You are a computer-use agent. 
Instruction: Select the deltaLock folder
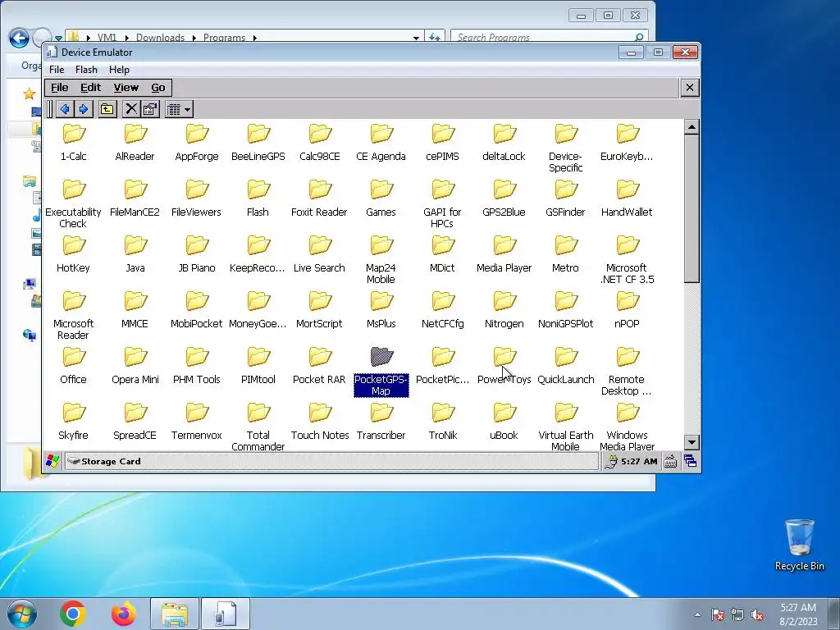tap(504, 142)
